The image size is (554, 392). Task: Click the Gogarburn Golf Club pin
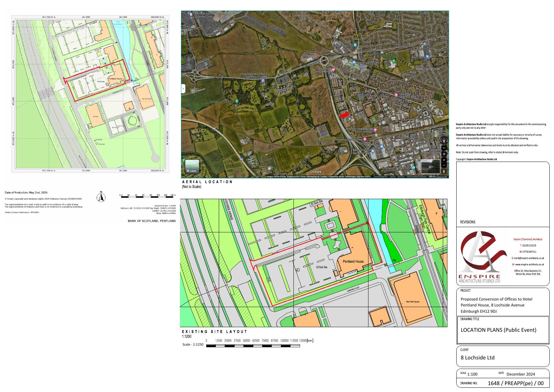237,102
